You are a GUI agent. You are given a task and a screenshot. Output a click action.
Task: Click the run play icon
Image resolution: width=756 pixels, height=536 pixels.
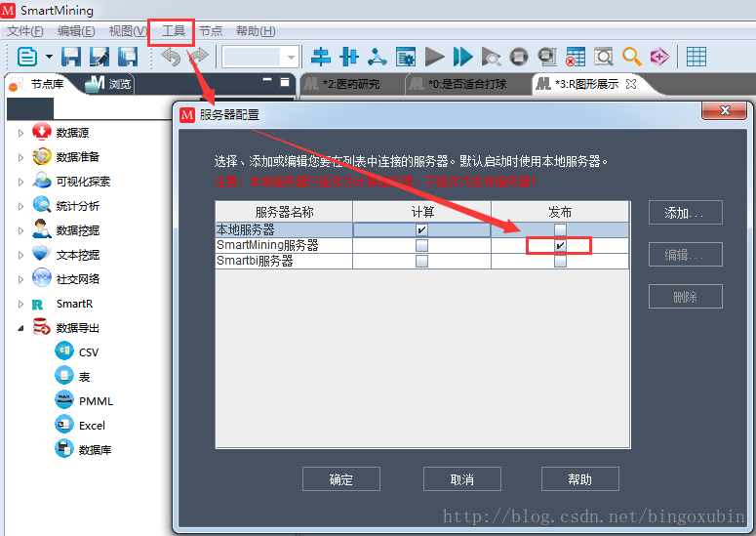point(434,57)
